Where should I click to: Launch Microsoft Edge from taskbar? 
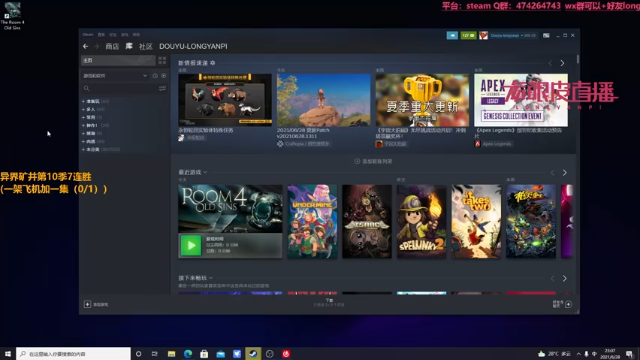(x=188, y=354)
